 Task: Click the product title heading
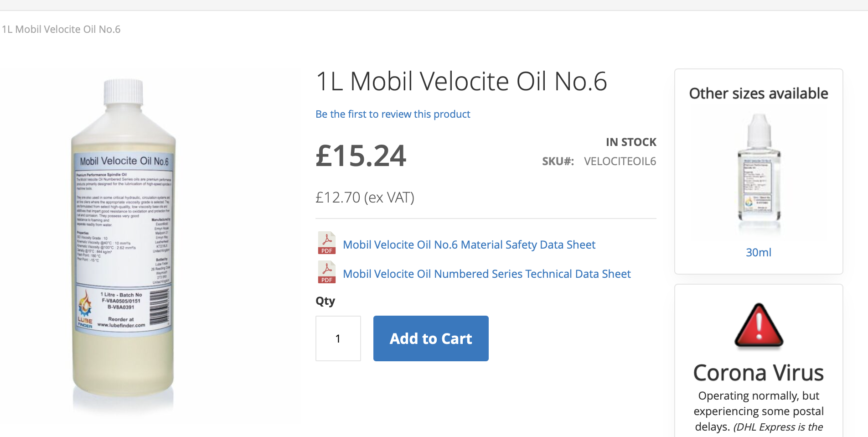coord(461,82)
